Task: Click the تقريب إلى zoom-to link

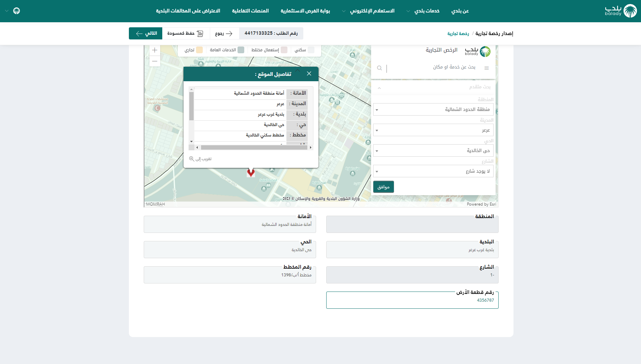Action: pos(200,159)
